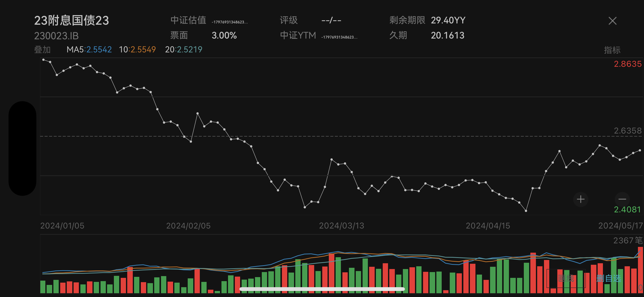
Task: Tap the truncated 中证YTM value
Action: [x=339, y=37]
